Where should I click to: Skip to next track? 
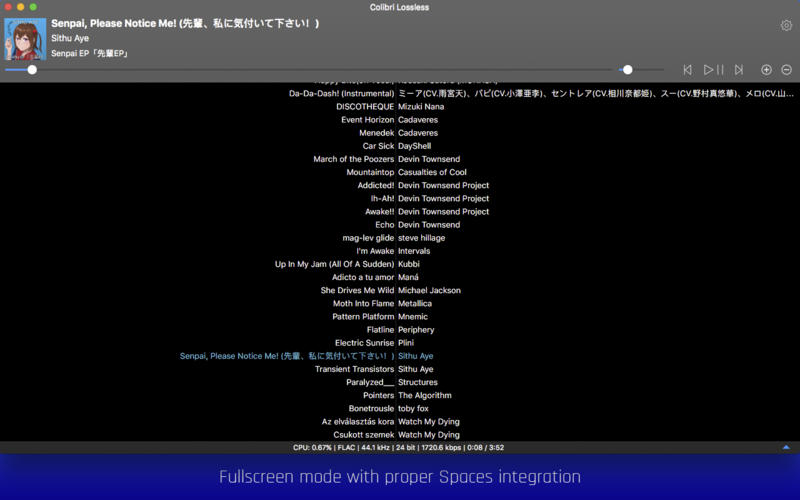pyautogui.click(x=739, y=70)
